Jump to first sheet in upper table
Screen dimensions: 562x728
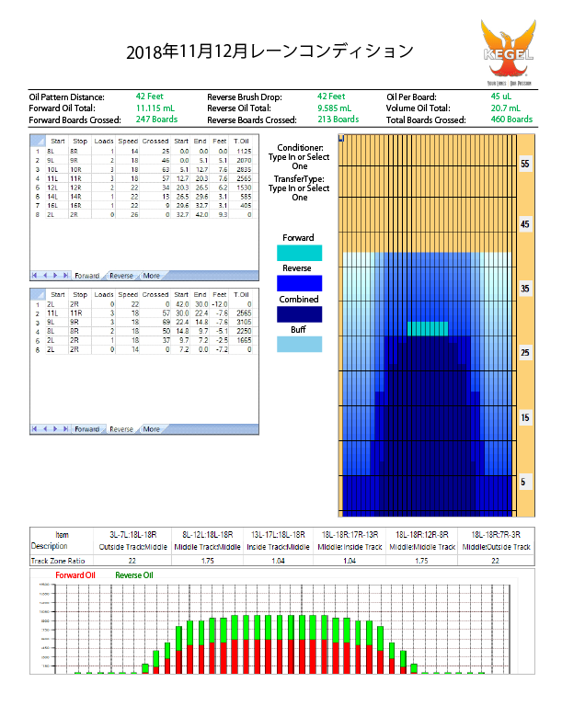tap(34, 276)
